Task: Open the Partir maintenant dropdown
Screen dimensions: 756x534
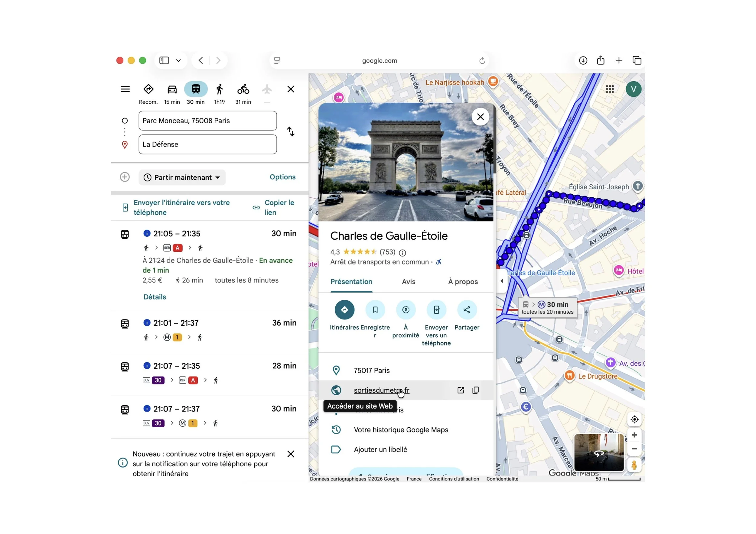Action: (182, 177)
